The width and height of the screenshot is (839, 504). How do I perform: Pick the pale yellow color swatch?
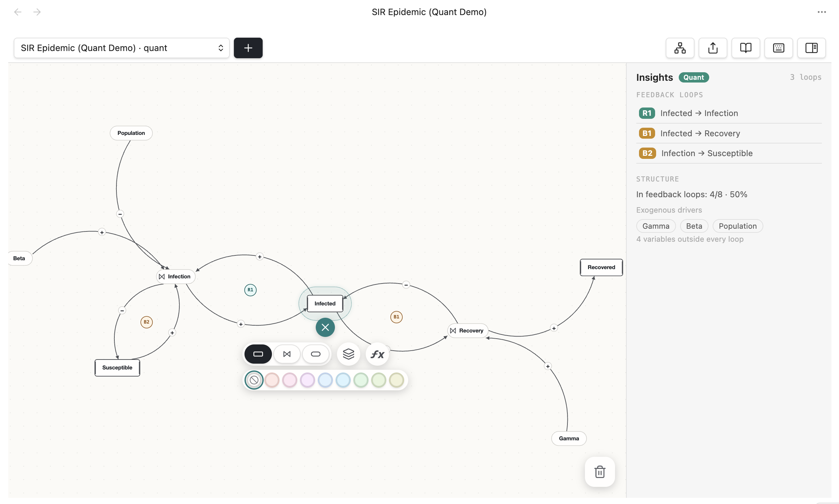397,380
